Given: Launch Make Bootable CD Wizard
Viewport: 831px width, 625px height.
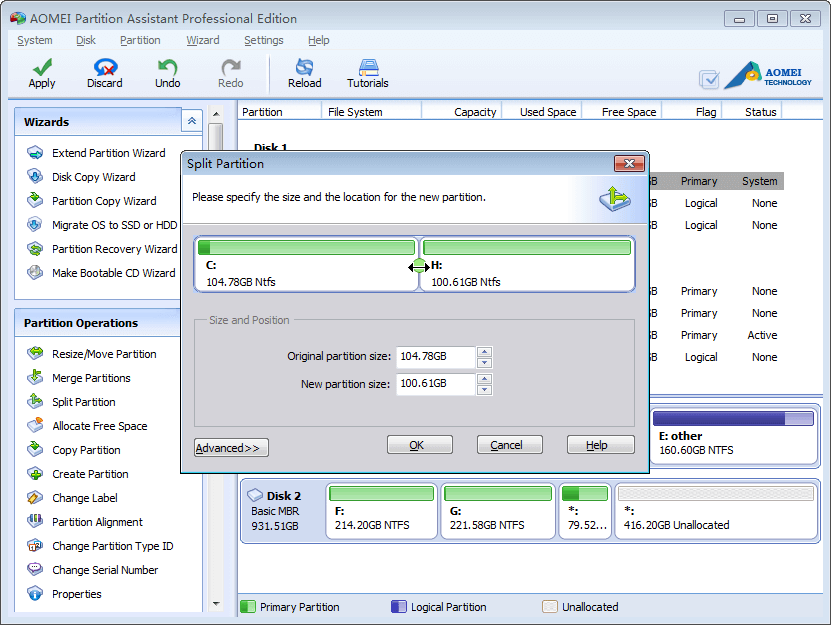Looking at the screenshot, I should click(x=101, y=272).
